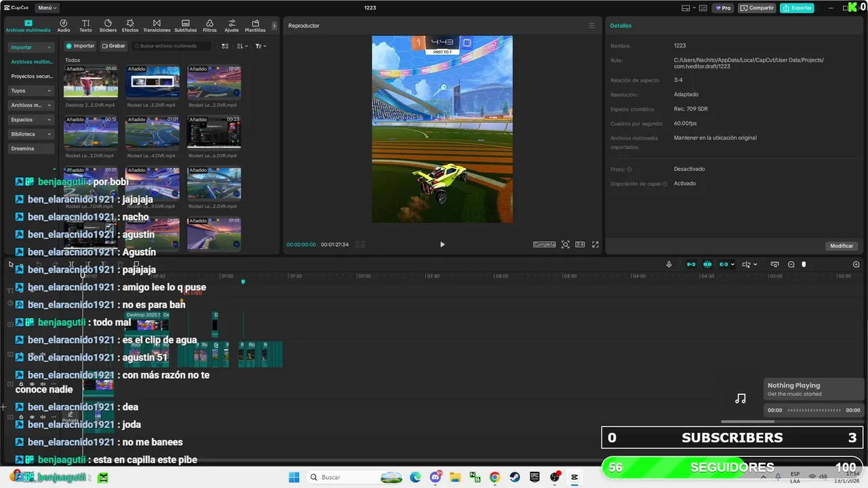Open the Transiciones panel
Image resolution: width=868 pixels, height=488 pixels.
tap(157, 26)
